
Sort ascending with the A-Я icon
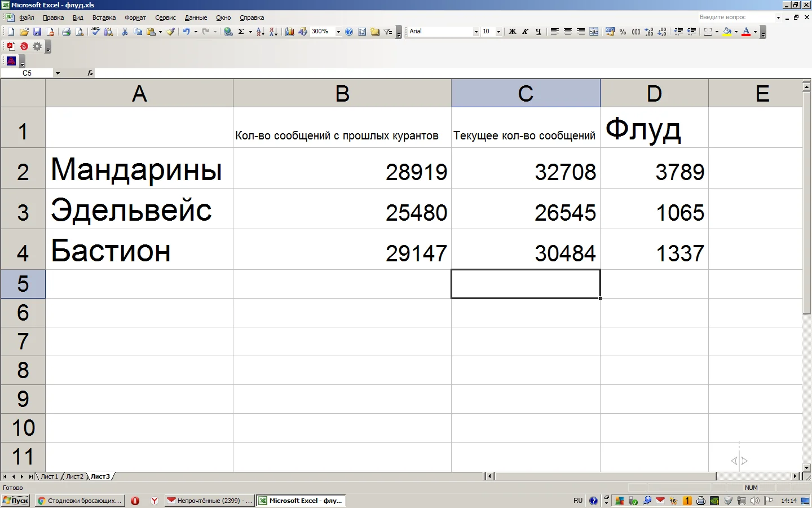coord(260,32)
